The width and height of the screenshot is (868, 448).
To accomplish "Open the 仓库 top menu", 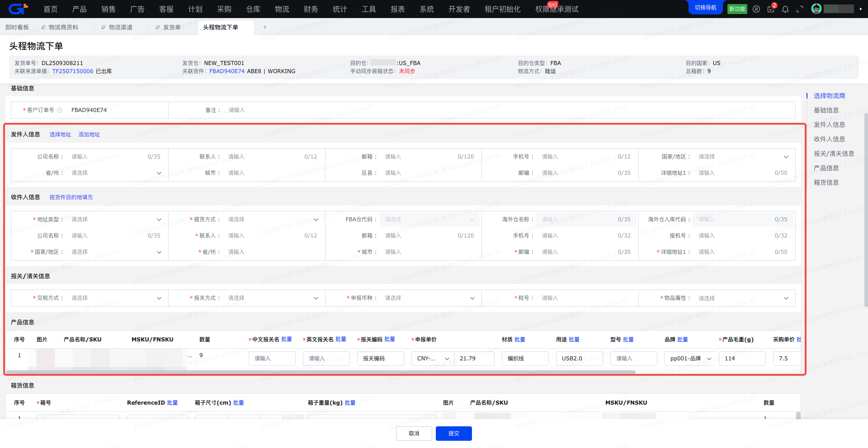I will pos(253,9).
